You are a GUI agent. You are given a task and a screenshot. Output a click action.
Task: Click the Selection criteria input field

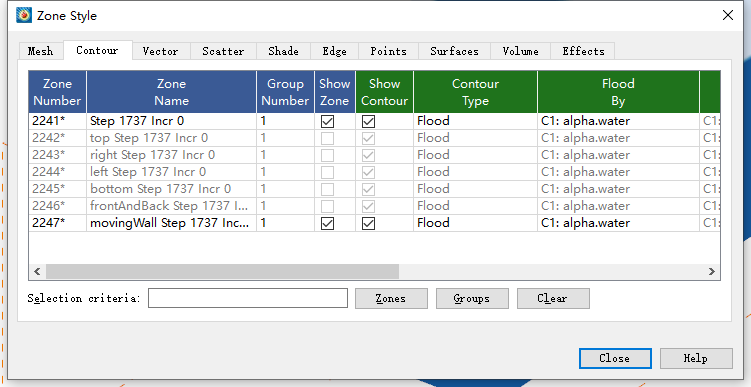coord(248,298)
